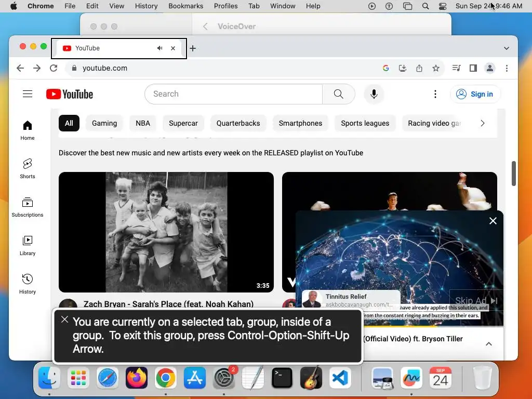
Task: Open GarageBand from the Dock
Action: point(311,378)
